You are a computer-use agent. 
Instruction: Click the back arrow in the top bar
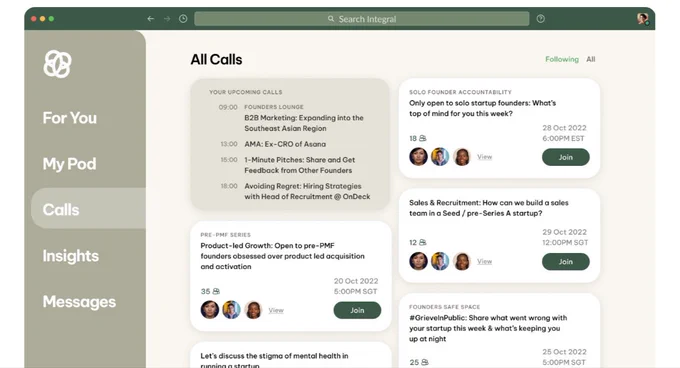[x=150, y=19]
